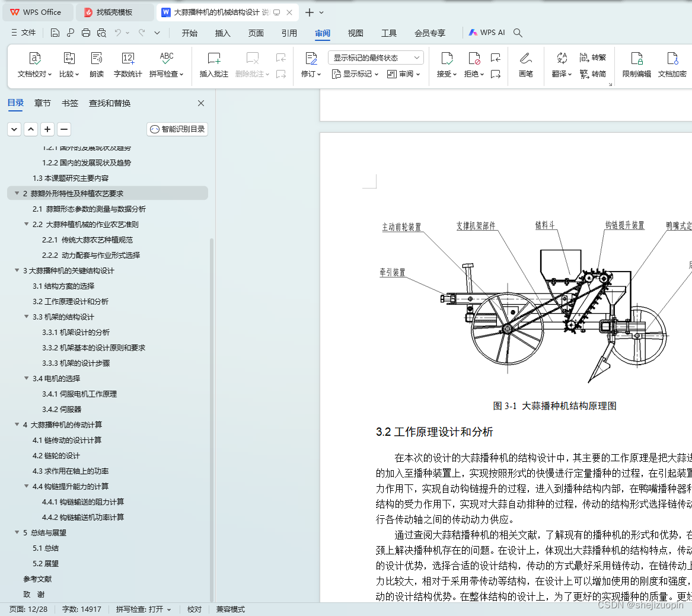Switch to the 找稻壳模板 tab

coord(114,12)
